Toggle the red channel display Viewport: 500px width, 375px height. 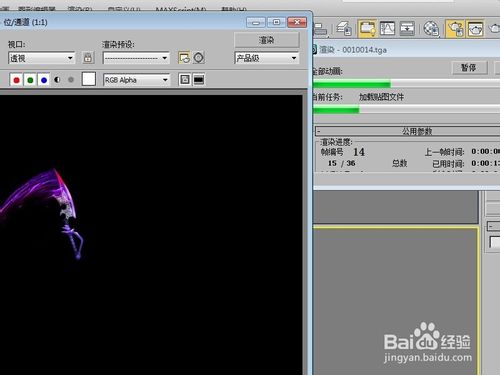[16, 80]
